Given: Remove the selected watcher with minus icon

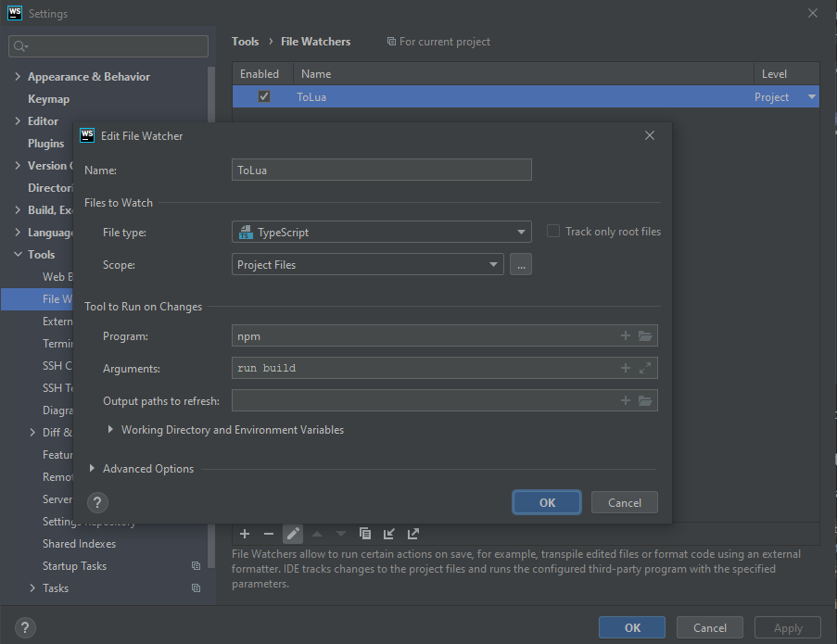Looking at the screenshot, I should [269, 534].
